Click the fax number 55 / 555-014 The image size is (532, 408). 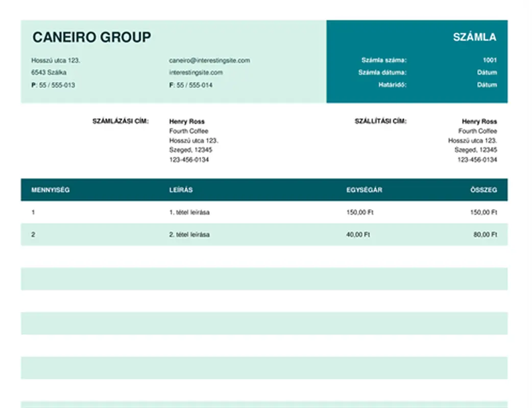[194, 85]
